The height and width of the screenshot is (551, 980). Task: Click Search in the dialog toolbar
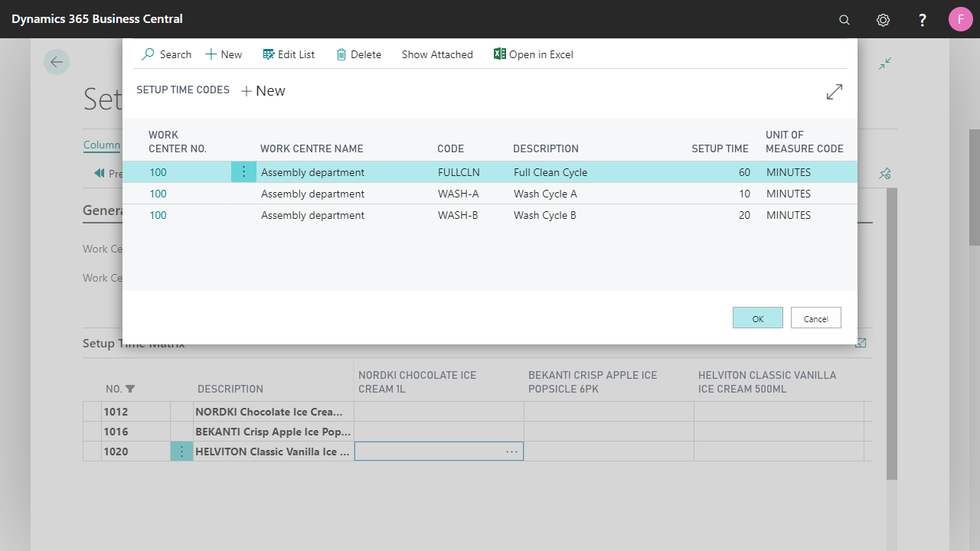click(167, 54)
